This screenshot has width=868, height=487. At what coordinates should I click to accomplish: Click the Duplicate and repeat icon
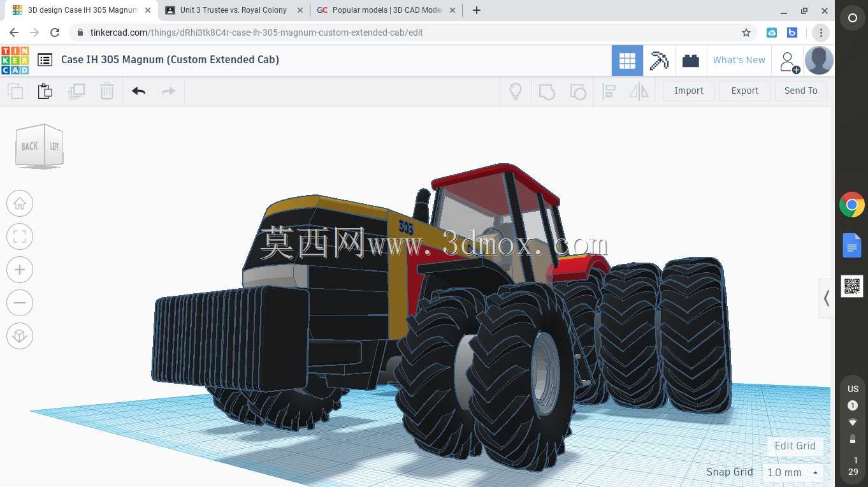[76, 91]
